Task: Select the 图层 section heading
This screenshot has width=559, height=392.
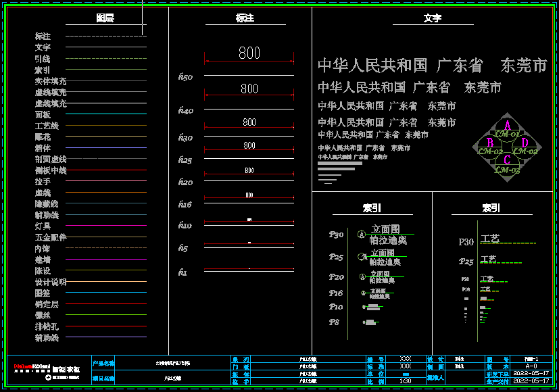Action: point(105,18)
